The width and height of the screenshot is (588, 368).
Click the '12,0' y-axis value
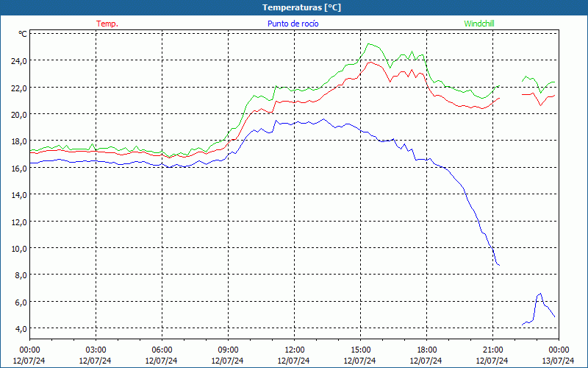[19, 222]
